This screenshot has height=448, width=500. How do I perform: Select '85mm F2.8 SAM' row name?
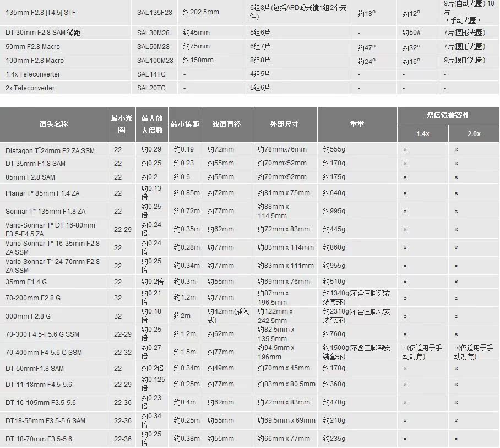(x=30, y=177)
